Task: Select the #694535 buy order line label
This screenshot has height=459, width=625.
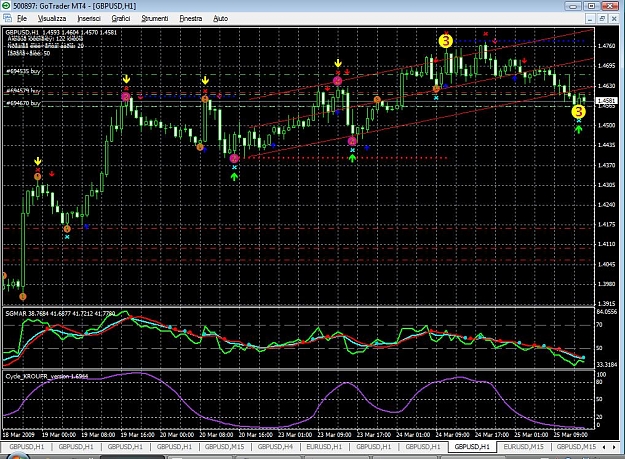Action: [x=23, y=71]
